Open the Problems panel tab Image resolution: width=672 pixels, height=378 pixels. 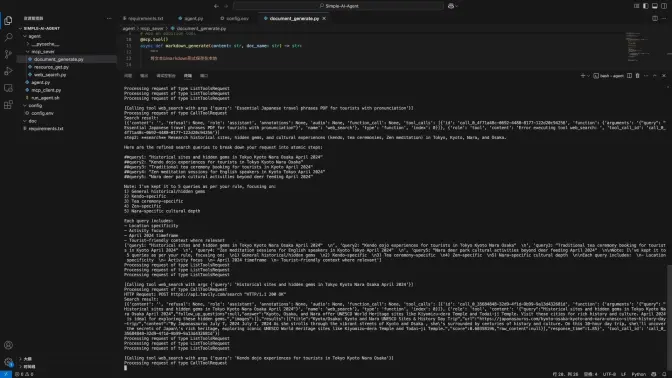tap(128, 76)
